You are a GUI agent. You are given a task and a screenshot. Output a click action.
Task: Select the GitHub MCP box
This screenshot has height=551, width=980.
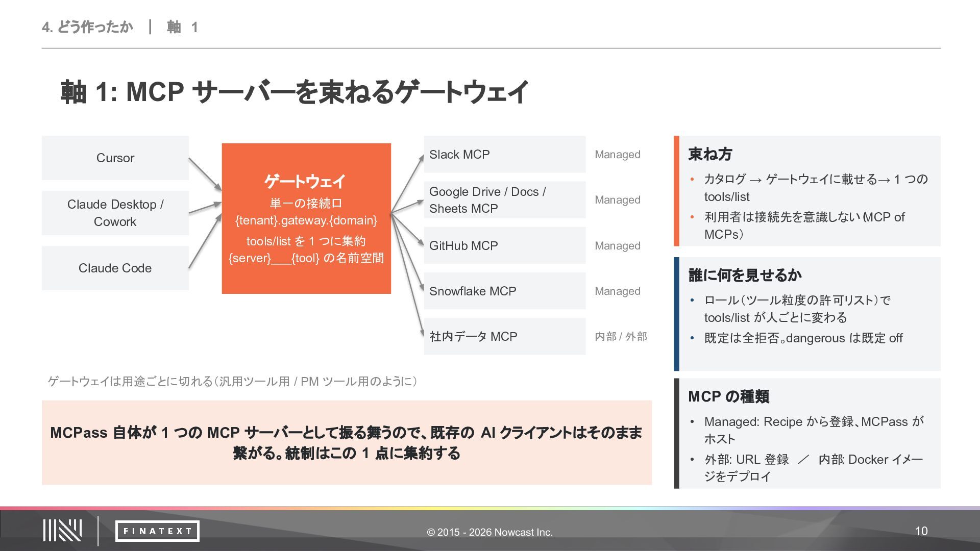click(505, 245)
